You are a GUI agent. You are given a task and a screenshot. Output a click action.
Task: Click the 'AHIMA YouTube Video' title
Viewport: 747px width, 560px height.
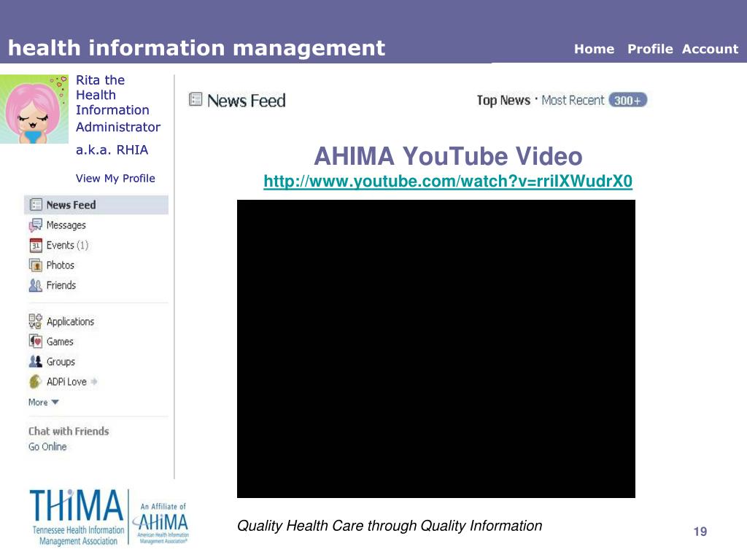pyautogui.click(x=448, y=156)
